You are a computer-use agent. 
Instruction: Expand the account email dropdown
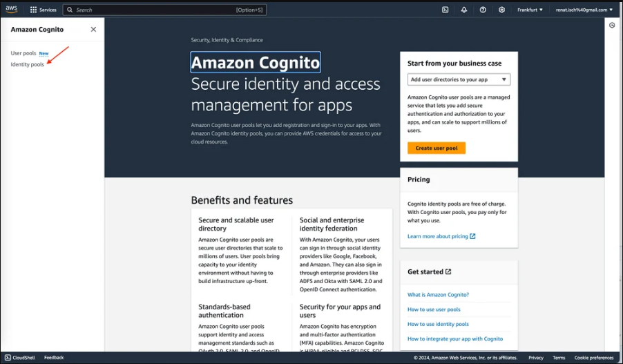pos(584,10)
